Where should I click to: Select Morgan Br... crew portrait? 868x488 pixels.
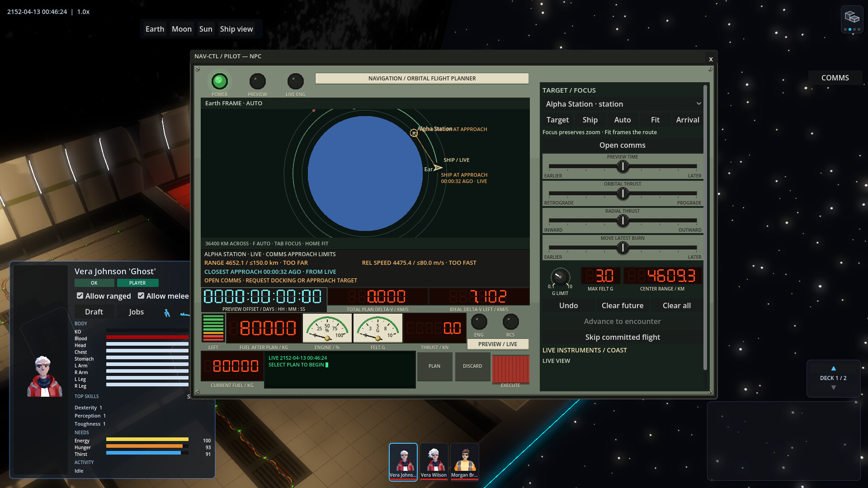[464, 462]
